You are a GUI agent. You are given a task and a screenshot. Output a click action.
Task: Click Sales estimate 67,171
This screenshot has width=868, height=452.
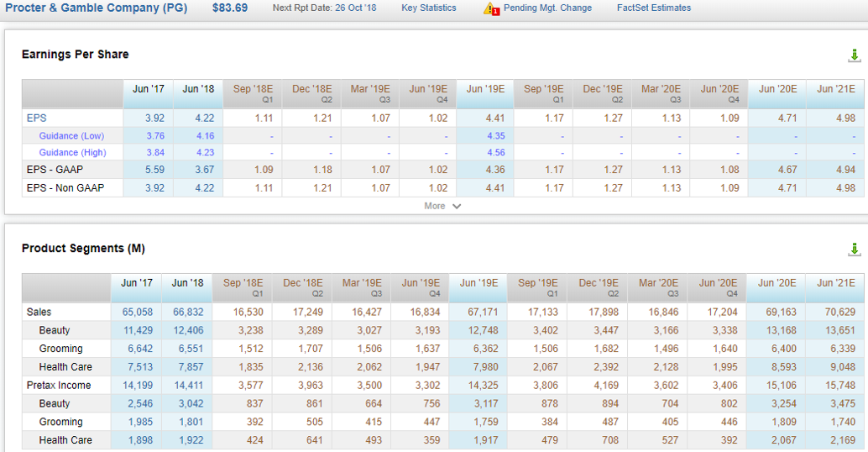click(x=483, y=312)
